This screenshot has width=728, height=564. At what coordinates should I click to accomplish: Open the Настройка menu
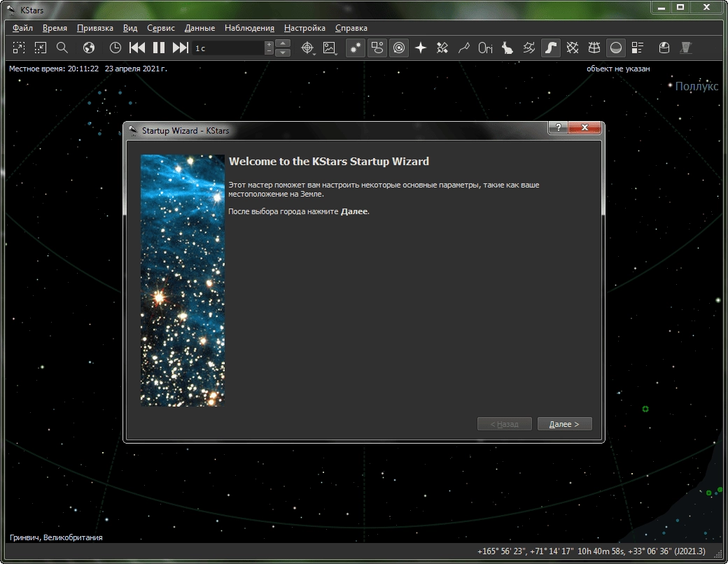[x=304, y=28]
